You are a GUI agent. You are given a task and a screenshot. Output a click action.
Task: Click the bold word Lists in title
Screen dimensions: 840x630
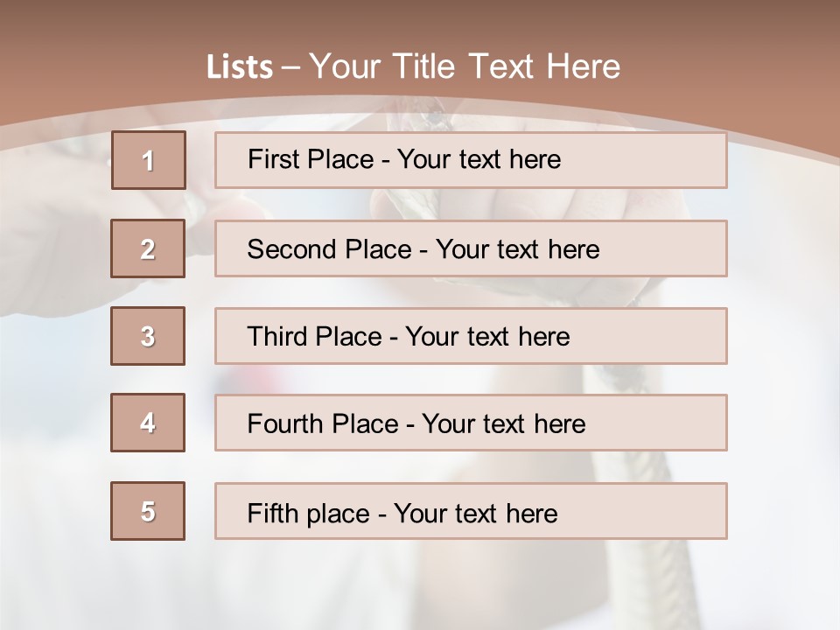point(240,67)
